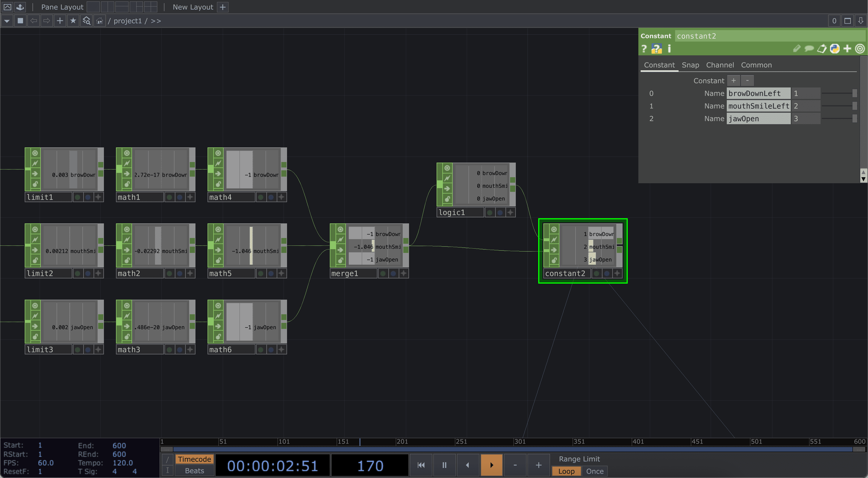Click the add new layout plus button

pyautogui.click(x=223, y=7)
